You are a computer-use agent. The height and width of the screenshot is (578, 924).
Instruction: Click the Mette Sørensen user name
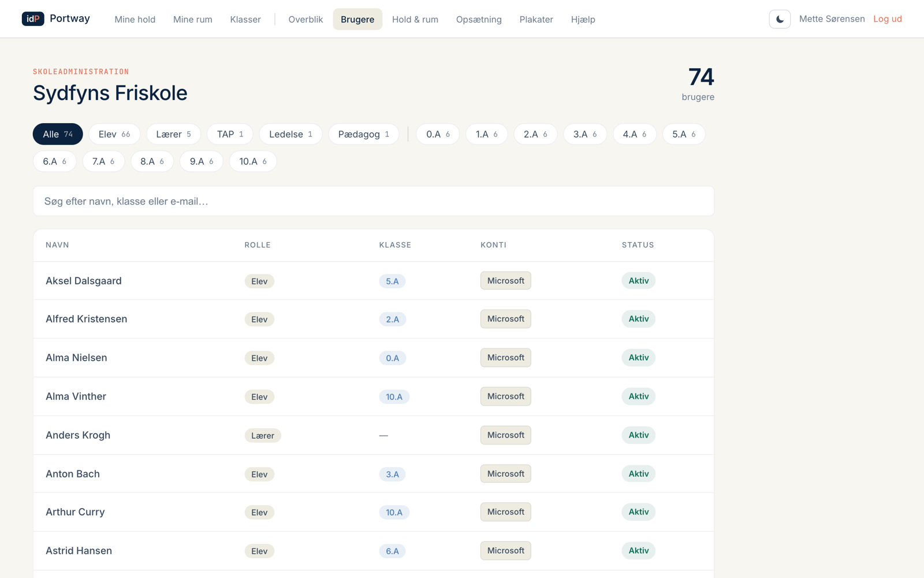point(832,18)
